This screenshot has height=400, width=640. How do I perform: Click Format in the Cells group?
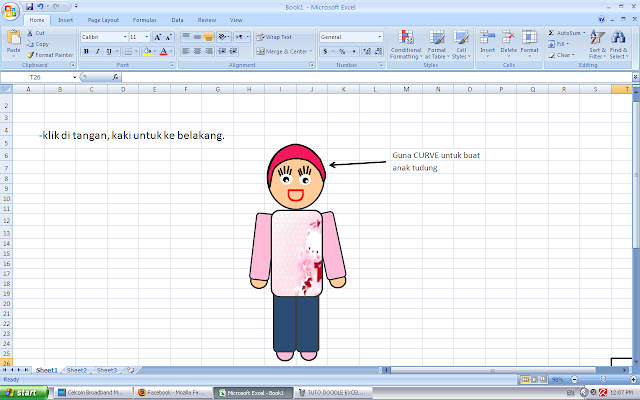click(x=529, y=43)
